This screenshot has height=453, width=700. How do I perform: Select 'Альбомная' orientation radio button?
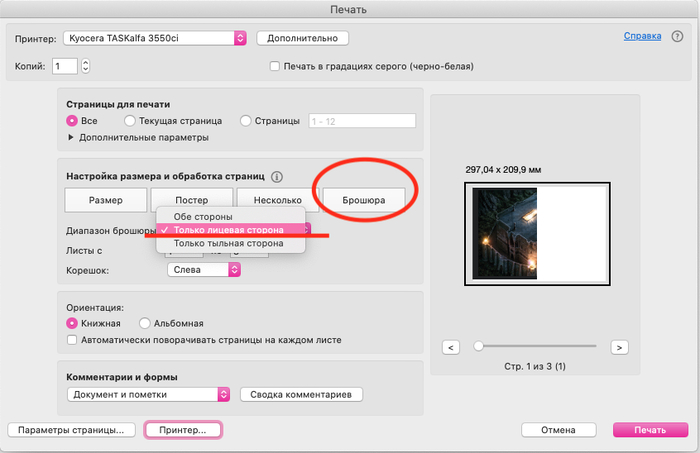coord(145,323)
